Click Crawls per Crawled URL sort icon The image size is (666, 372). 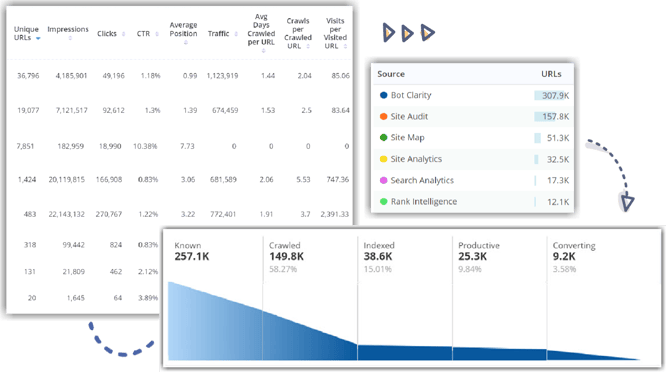pos(308,46)
